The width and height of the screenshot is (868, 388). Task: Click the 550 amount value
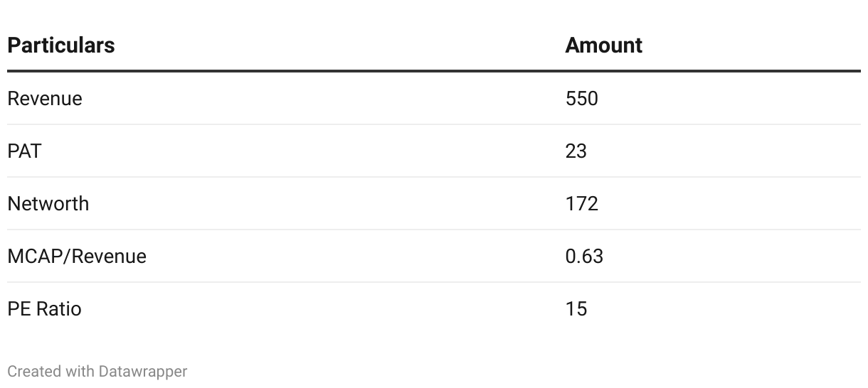[x=581, y=98]
